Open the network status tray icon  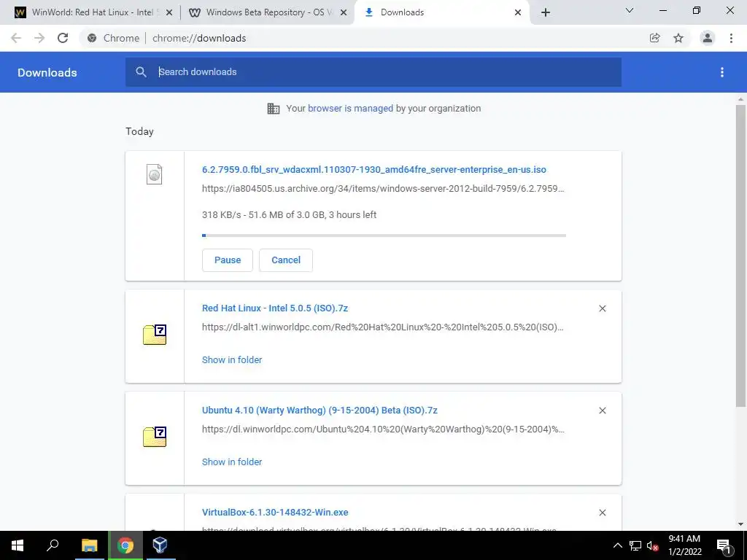point(635,545)
